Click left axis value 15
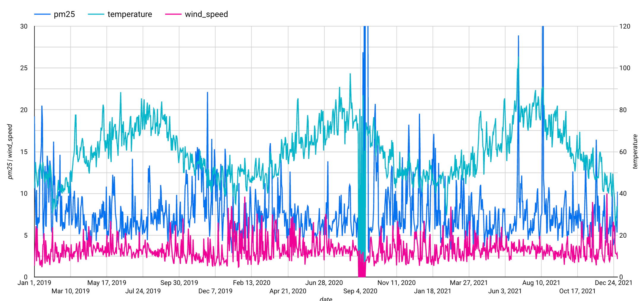 click(x=24, y=152)
